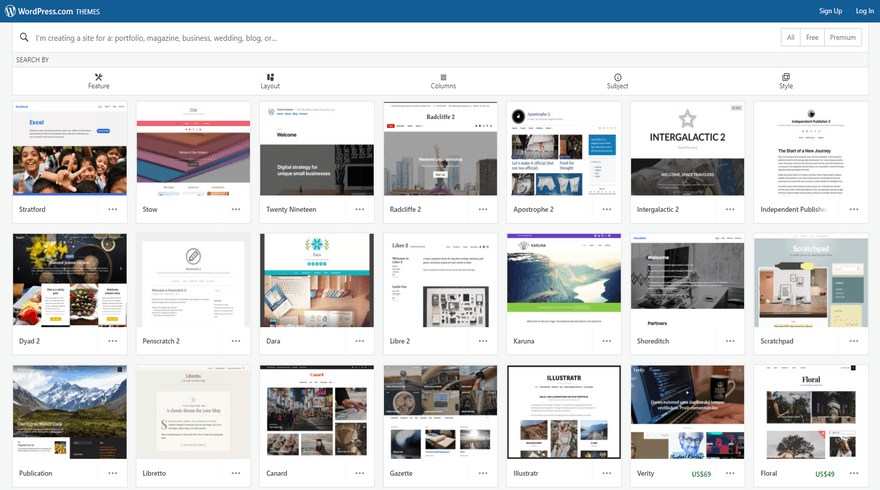Open the Libretto theme preview
Screen dimensions: 880x490
[193, 413]
